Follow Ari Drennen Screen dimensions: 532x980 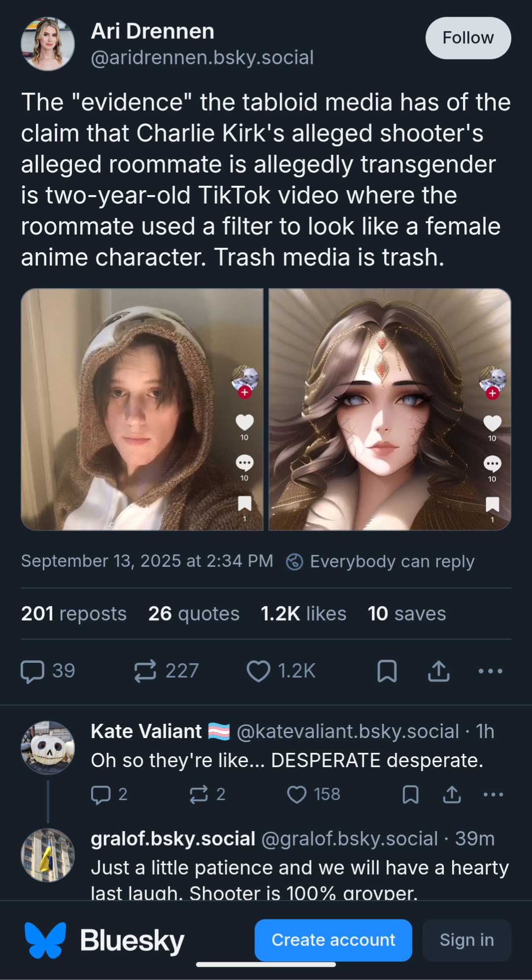(x=468, y=38)
